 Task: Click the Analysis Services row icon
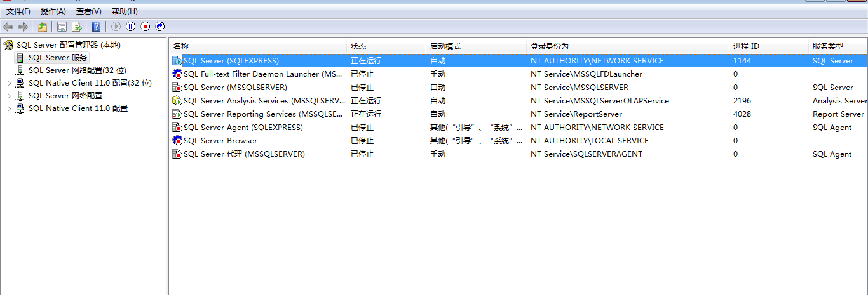click(x=177, y=101)
